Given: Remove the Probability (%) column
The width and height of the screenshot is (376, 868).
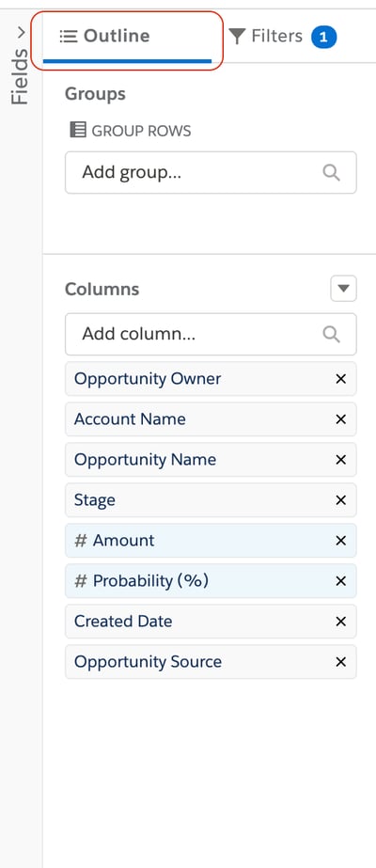Looking at the screenshot, I should coord(340,581).
